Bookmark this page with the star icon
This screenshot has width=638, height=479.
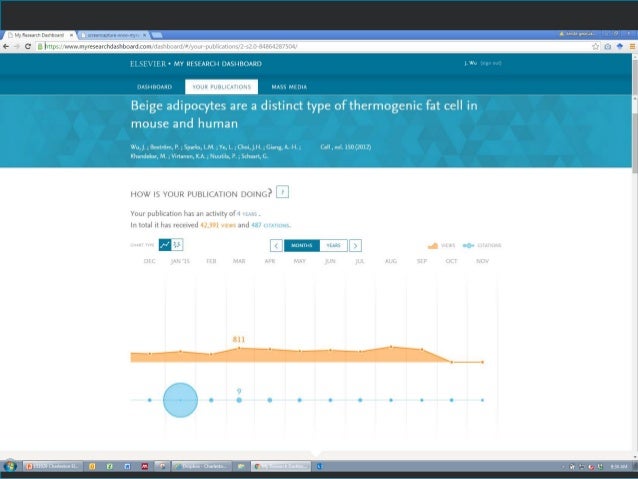tap(595, 46)
